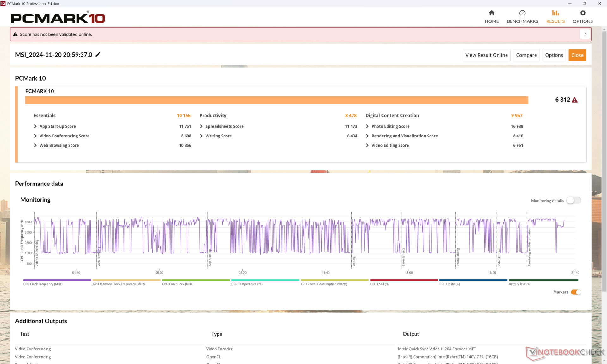The height and width of the screenshot is (364, 607).
Task: Click the red warning triangle beside score 6 812
Action: [575, 100]
